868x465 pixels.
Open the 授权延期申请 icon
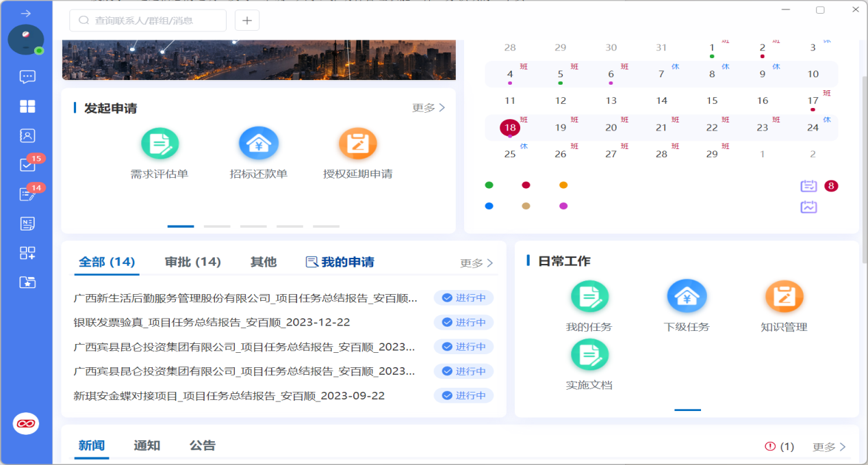[357, 144]
